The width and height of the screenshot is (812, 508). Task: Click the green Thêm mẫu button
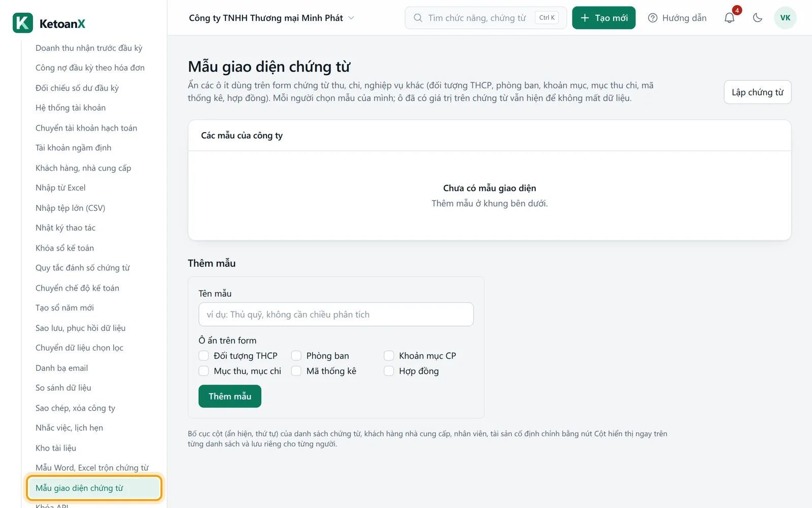pyautogui.click(x=230, y=396)
